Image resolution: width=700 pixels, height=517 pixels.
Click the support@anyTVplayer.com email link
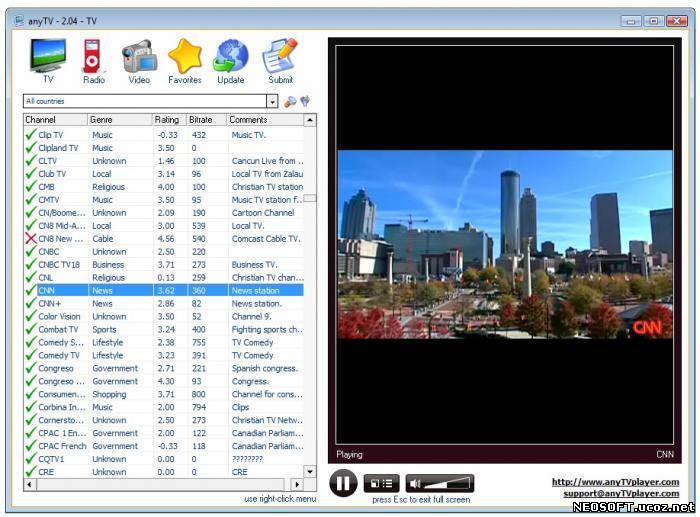click(x=621, y=493)
